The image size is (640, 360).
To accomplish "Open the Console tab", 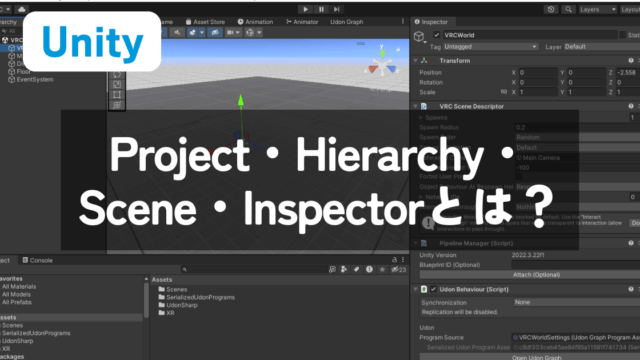I will 38,260.
